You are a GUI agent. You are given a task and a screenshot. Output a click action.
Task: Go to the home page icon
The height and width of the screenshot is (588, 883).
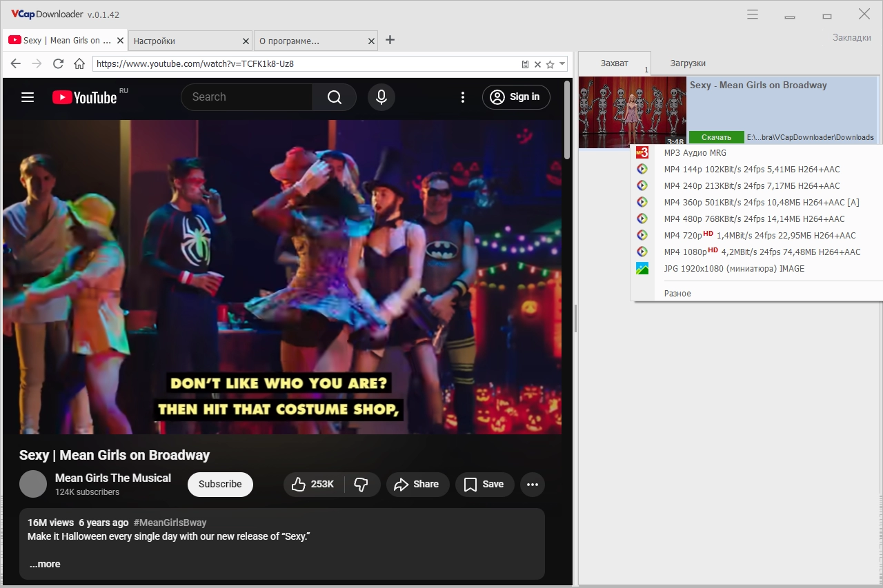79,64
